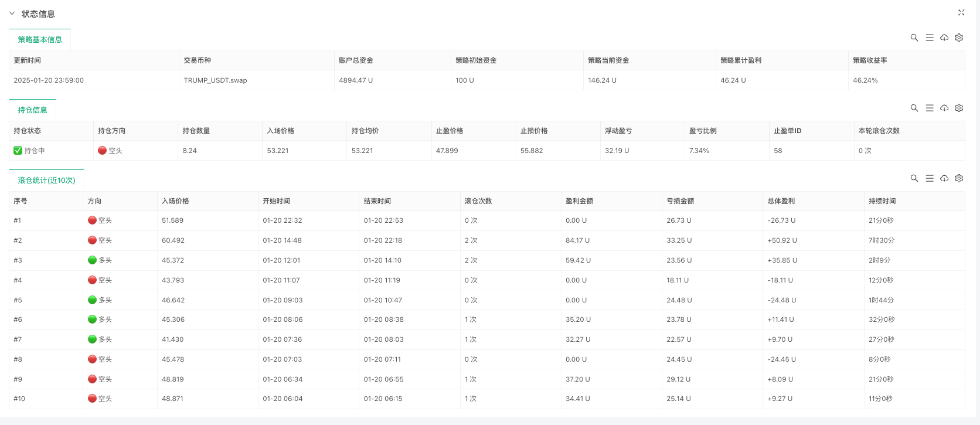Toggle fullscreen icon for 状态信息 panel
Image resolution: width=980 pixels, height=425 pixels.
pyautogui.click(x=961, y=12)
